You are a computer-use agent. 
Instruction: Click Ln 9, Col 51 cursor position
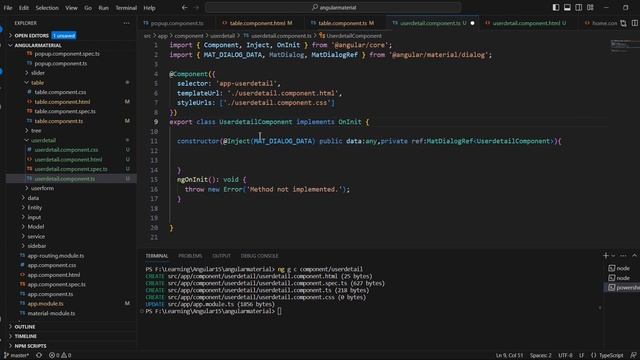coord(509,355)
